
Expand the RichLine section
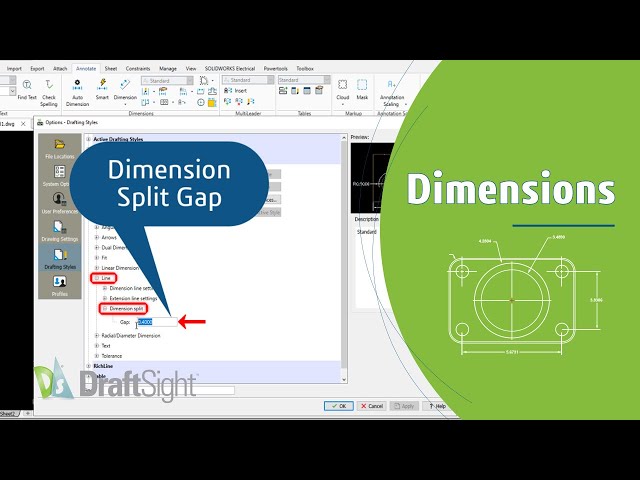(x=89, y=366)
